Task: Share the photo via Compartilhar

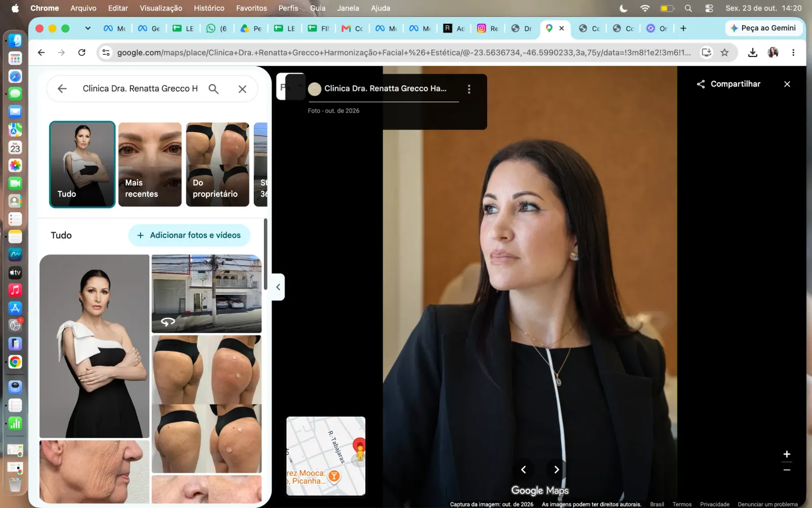Action: [728, 84]
